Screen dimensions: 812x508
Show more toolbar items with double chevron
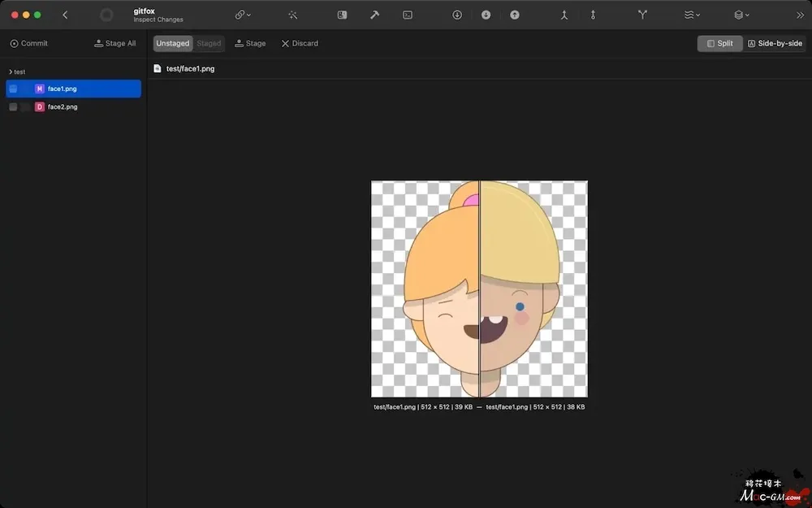click(x=800, y=15)
